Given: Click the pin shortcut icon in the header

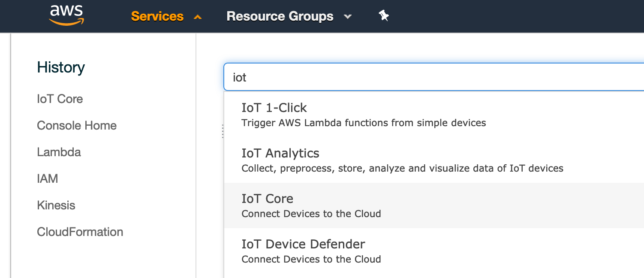Looking at the screenshot, I should [x=383, y=16].
